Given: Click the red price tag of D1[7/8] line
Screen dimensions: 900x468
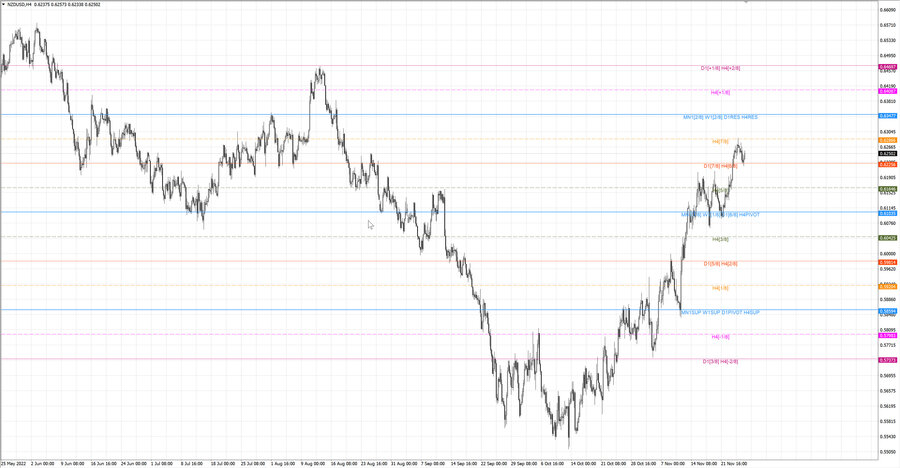Looking at the screenshot, I should 888,165.
